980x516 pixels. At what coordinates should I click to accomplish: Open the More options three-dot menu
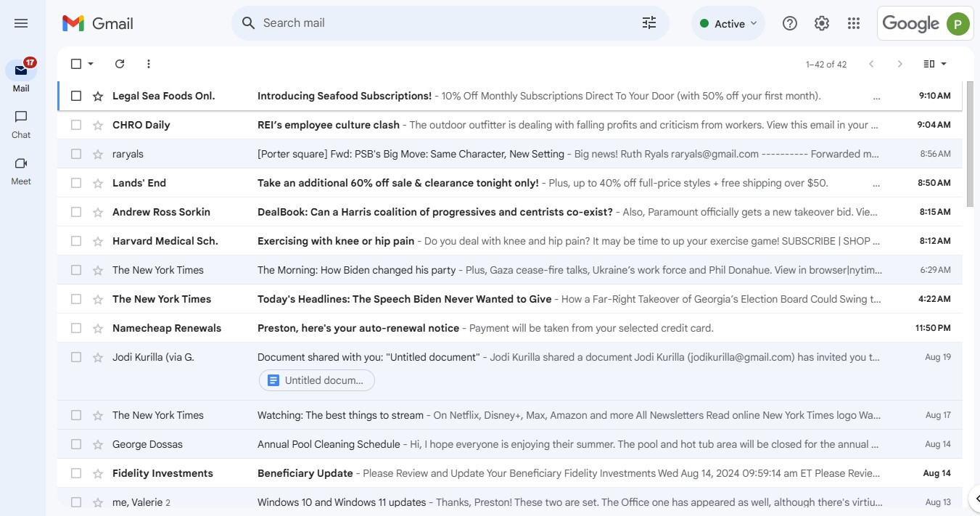coord(149,64)
